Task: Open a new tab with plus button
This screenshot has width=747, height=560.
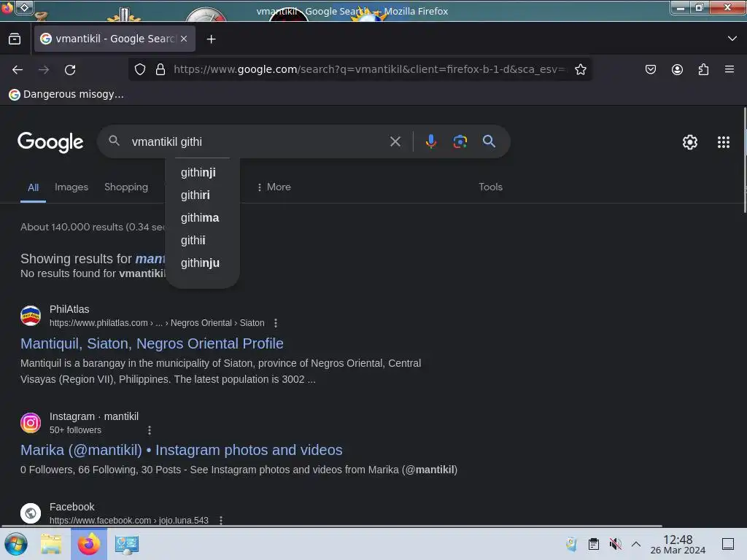Action: [x=211, y=39]
